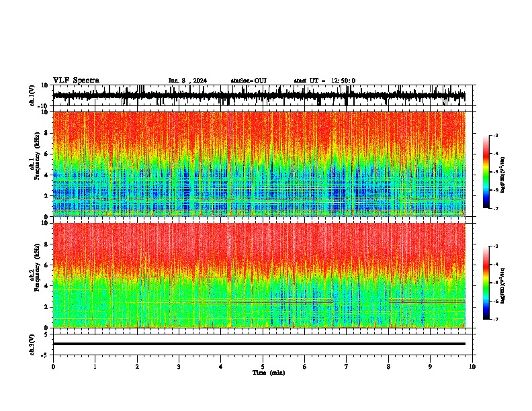Image resolution: width=532 pixels, height=411 pixels.
Task: Click time axis tick label 1
Action: 95,367
